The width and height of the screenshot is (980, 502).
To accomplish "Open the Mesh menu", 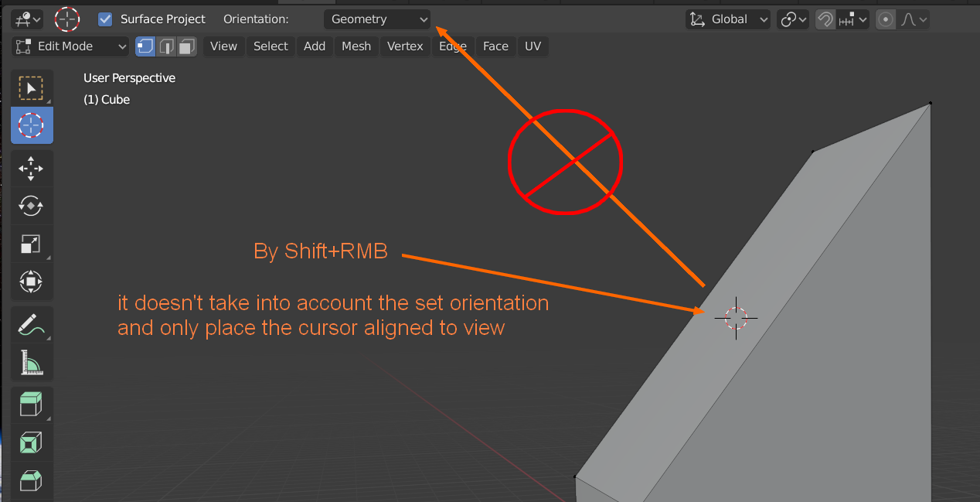I will coord(356,46).
